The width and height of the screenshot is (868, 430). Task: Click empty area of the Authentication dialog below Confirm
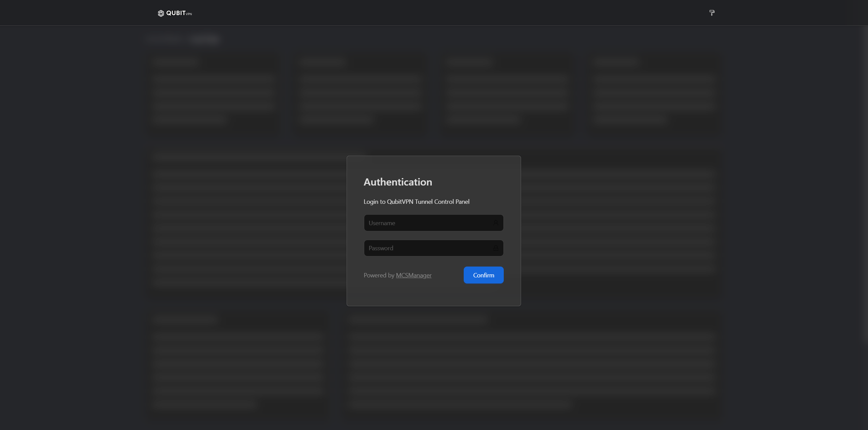pos(433,295)
